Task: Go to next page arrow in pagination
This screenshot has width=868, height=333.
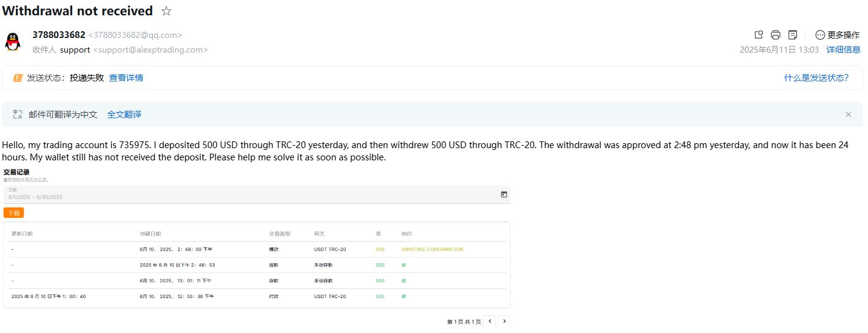Action: (504, 321)
